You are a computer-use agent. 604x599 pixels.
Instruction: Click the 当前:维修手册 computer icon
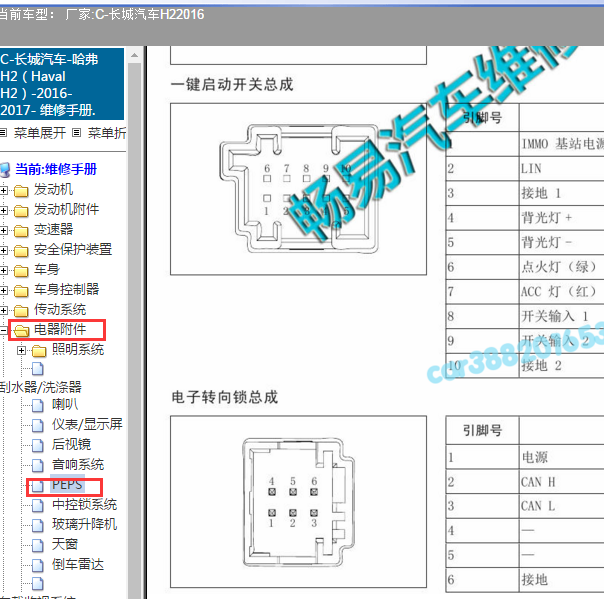(x=5, y=170)
